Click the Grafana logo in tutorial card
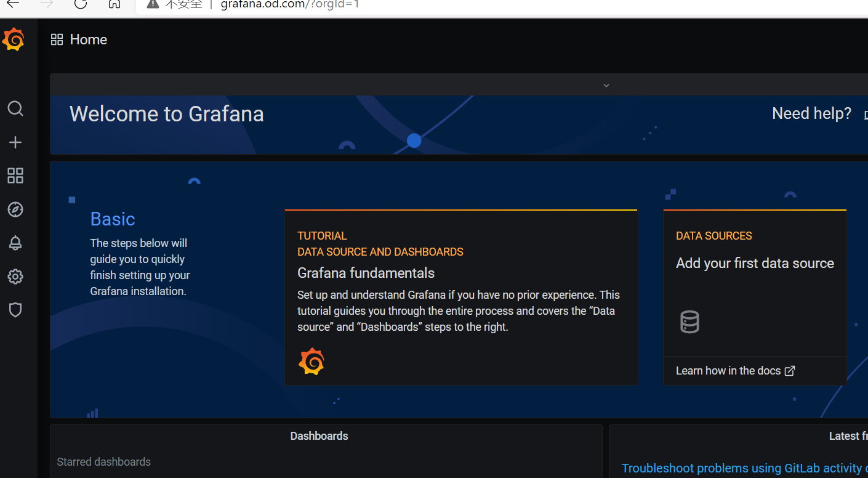Image resolution: width=868 pixels, height=478 pixels. (x=311, y=362)
